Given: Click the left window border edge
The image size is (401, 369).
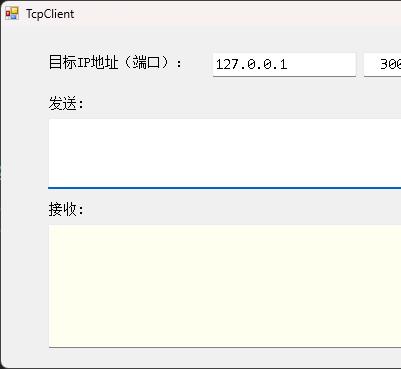Looking at the screenshot, I should point(1,187).
